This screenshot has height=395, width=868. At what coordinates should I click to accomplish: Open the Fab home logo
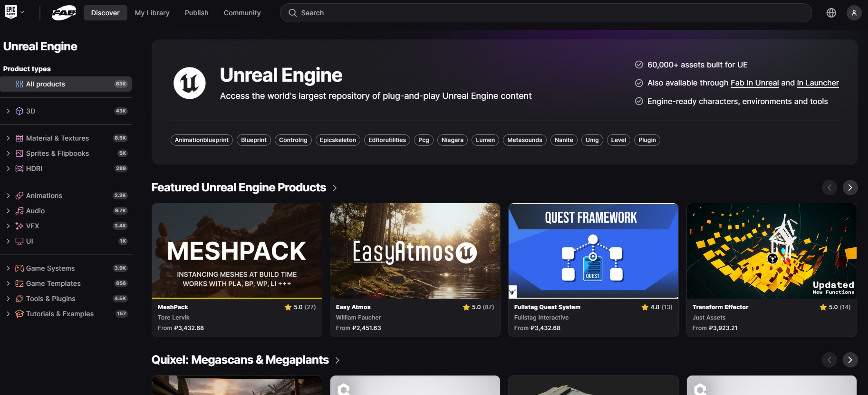point(64,13)
